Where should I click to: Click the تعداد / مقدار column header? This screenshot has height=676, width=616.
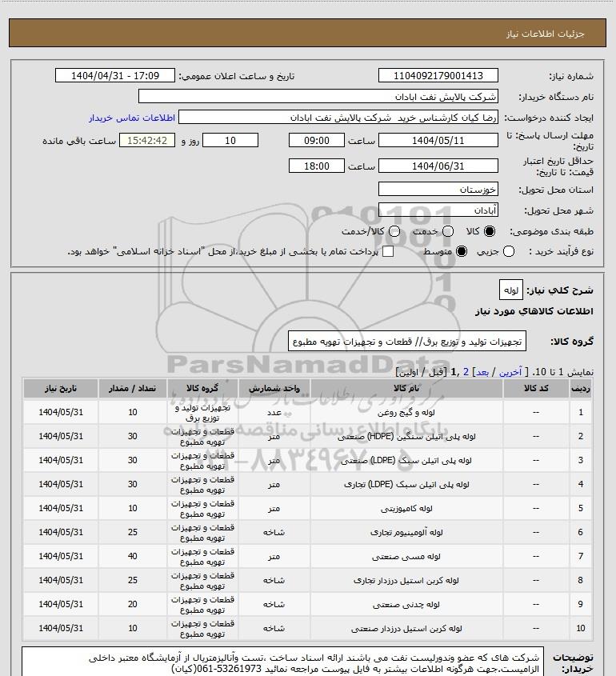[132, 389]
